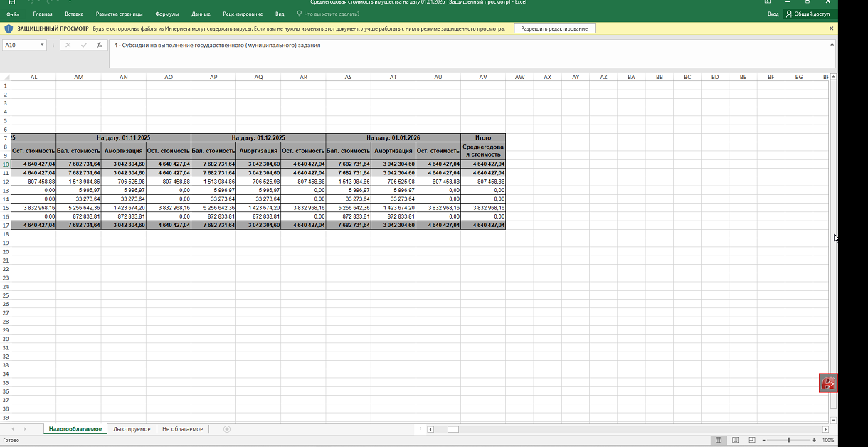This screenshot has width=868, height=447.
Task: Switch to Page Layout view icon
Action: [x=735, y=441]
